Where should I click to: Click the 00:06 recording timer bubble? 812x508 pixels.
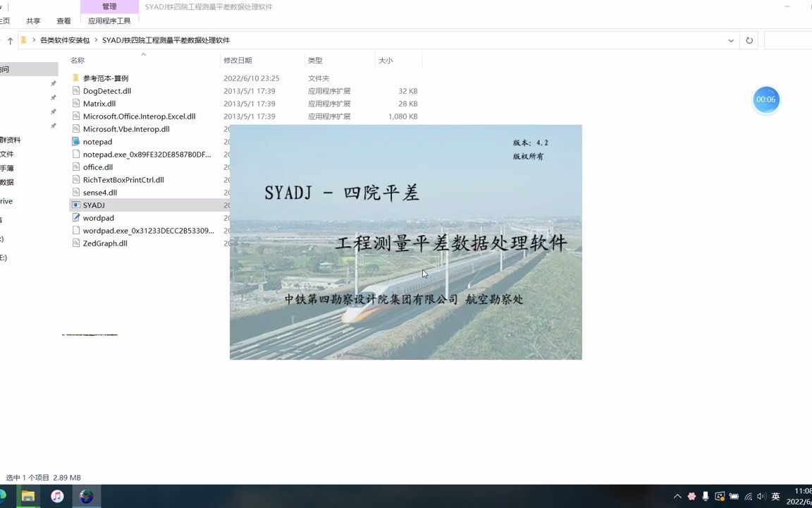coord(765,99)
